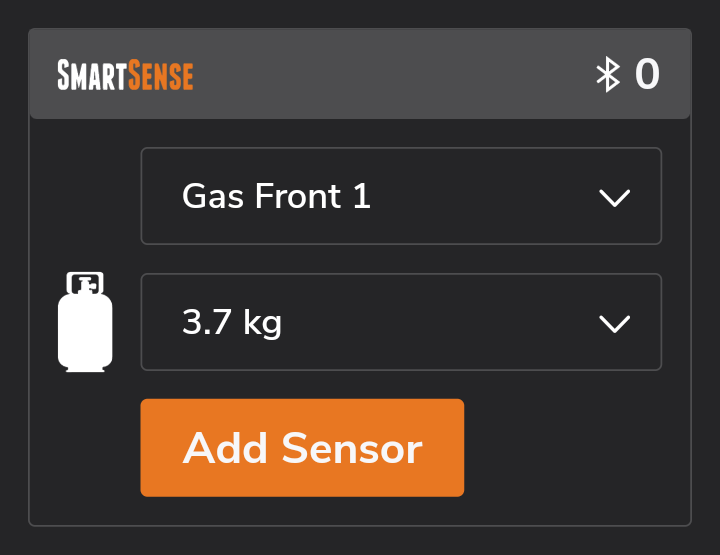The height and width of the screenshot is (555, 720).
Task: Click the "3.7 kg" text value
Action: click(232, 322)
